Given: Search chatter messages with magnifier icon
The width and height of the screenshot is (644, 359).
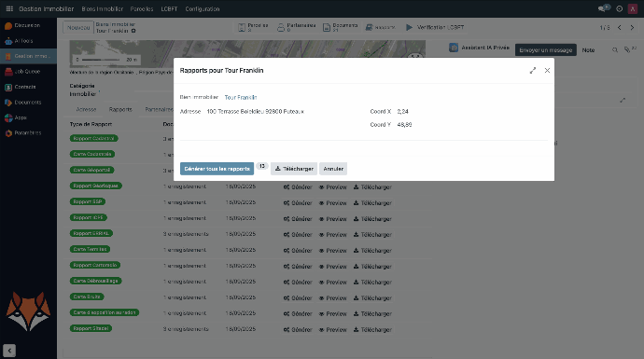Looking at the screenshot, I should pos(615,50).
